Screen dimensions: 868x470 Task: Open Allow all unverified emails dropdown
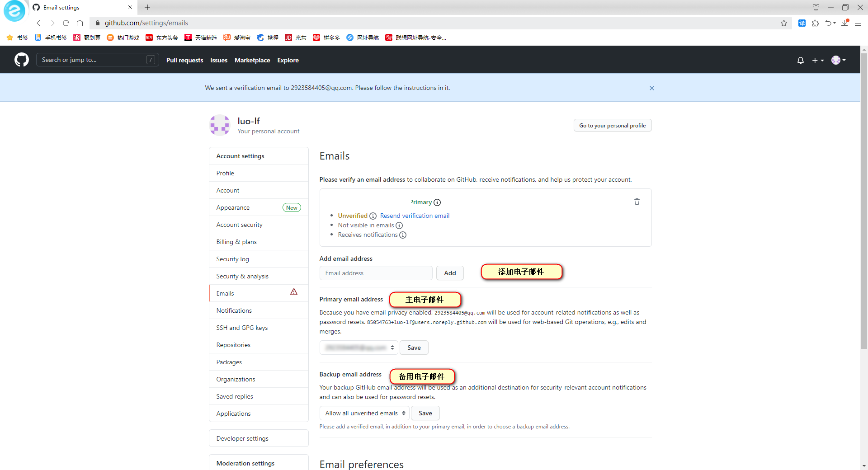[364, 413]
